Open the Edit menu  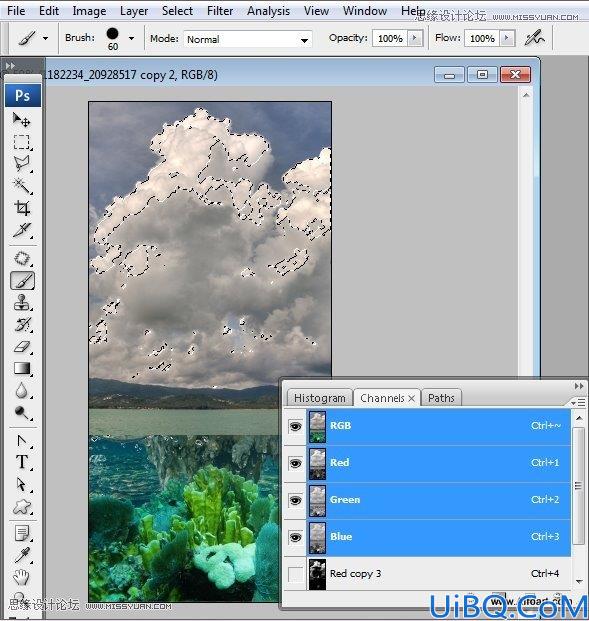click(x=49, y=11)
